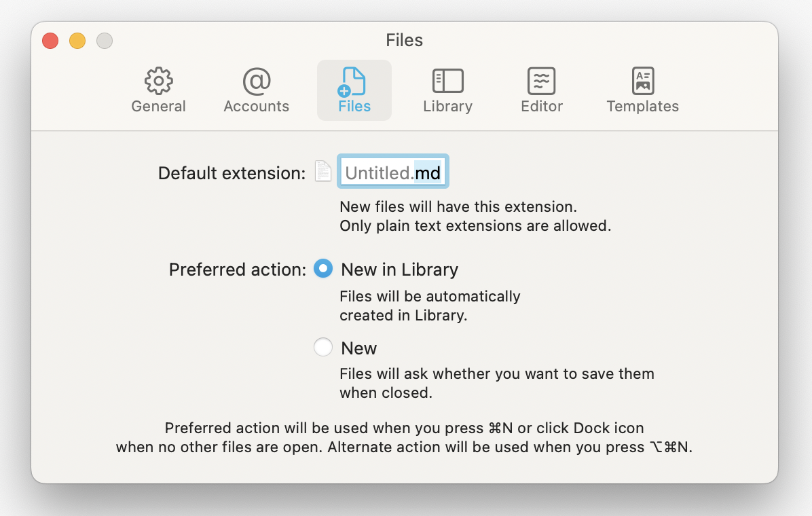
Task: Minimize the preferences window with the yellow button
Action: coord(77,41)
